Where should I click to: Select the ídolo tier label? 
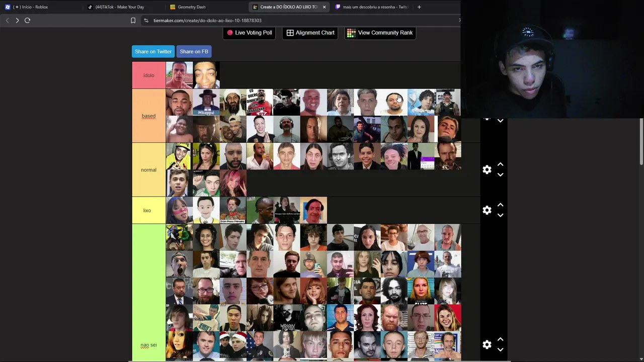pos(149,75)
